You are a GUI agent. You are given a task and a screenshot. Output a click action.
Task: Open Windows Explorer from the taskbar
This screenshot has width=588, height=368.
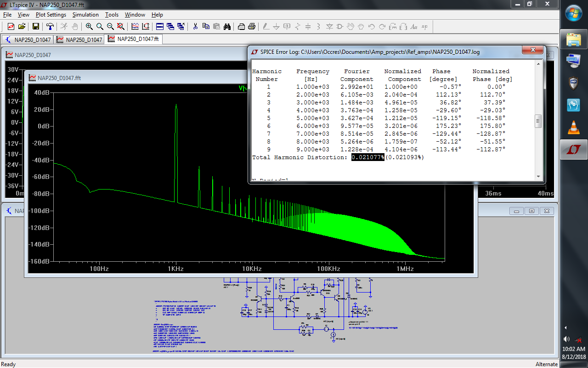click(574, 40)
